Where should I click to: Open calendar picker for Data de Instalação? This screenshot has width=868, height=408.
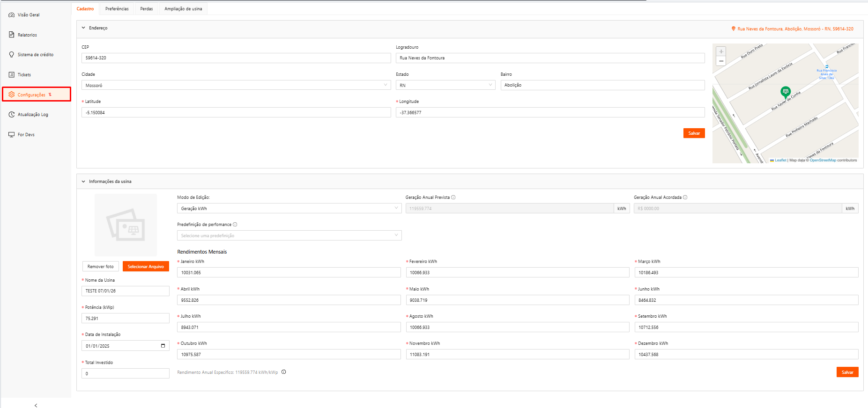coord(163,346)
